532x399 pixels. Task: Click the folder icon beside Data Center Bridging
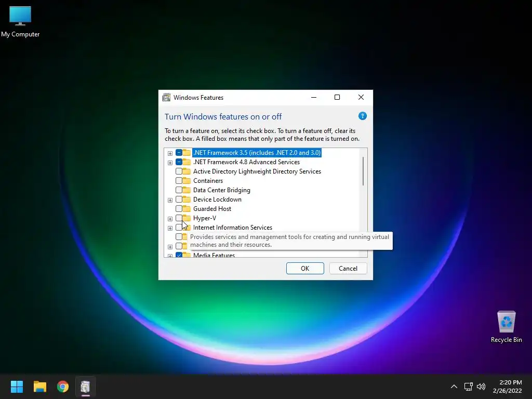tap(187, 190)
